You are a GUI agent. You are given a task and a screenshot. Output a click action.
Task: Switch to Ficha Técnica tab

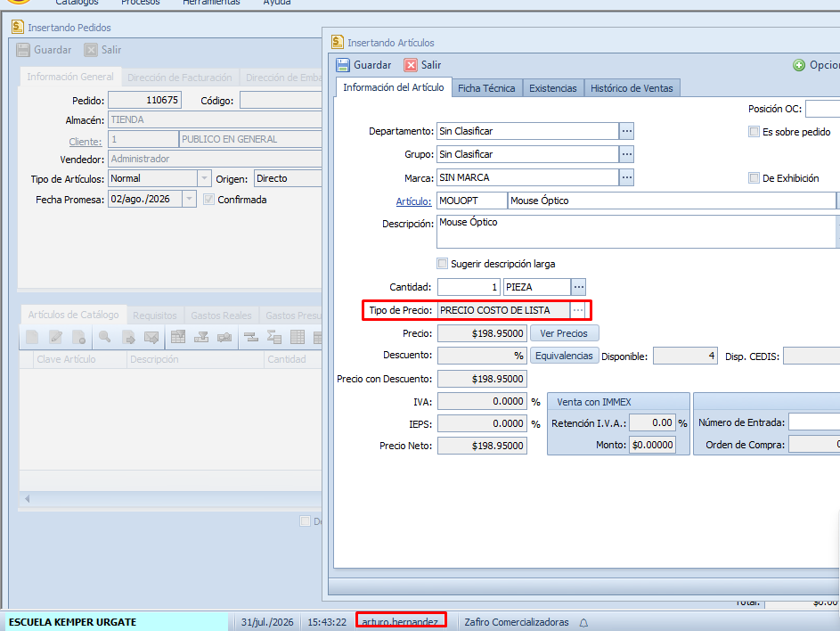(x=486, y=88)
